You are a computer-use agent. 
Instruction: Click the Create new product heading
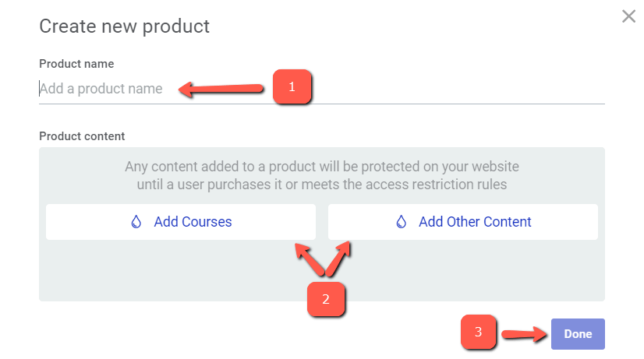click(x=125, y=26)
